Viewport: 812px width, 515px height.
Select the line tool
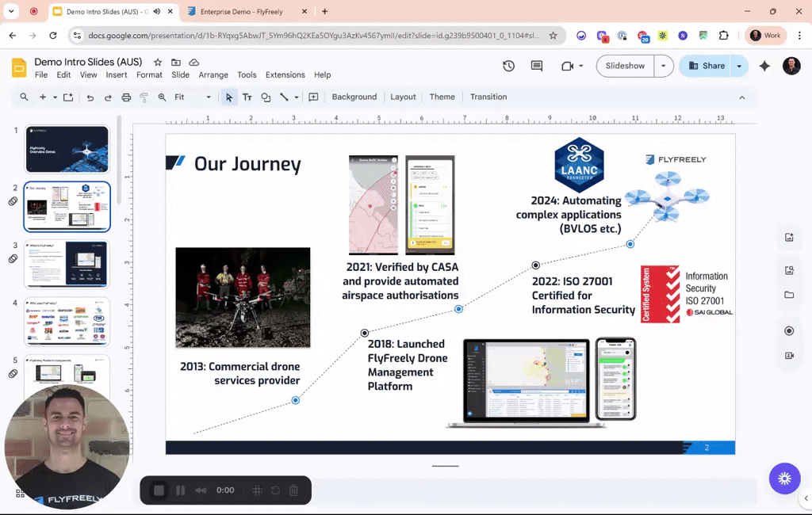click(x=284, y=97)
